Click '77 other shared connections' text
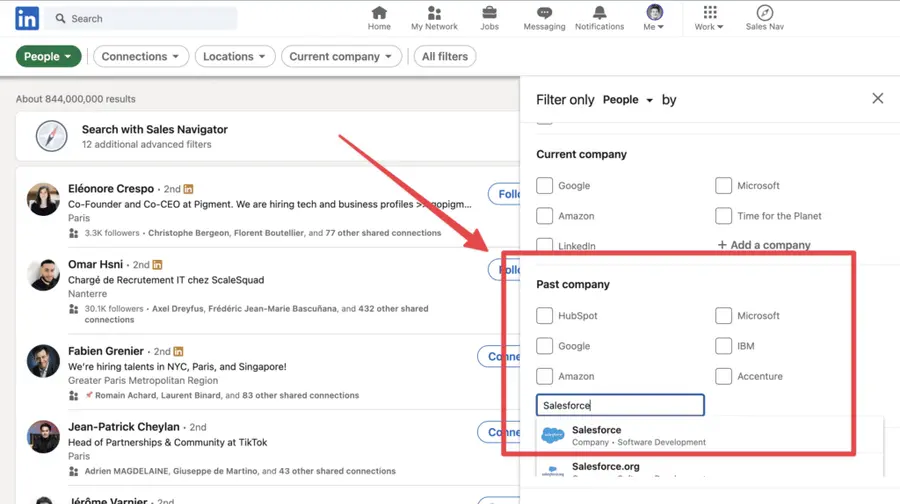Viewport: 900px width, 504px height. click(x=383, y=233)
